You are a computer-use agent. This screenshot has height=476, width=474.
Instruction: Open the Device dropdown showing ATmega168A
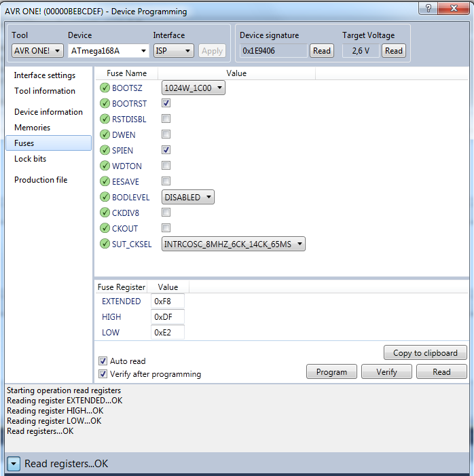click(x=109, y=51)
